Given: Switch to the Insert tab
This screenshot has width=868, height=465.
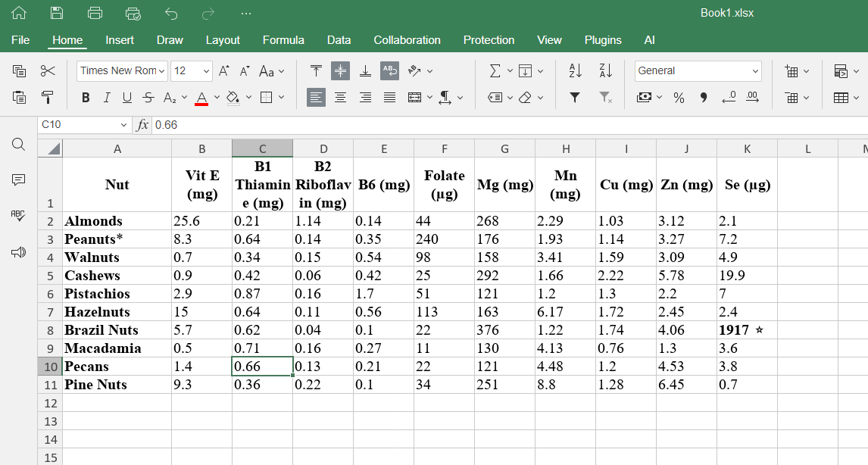Looking at the screenshot, I should 120,40.
